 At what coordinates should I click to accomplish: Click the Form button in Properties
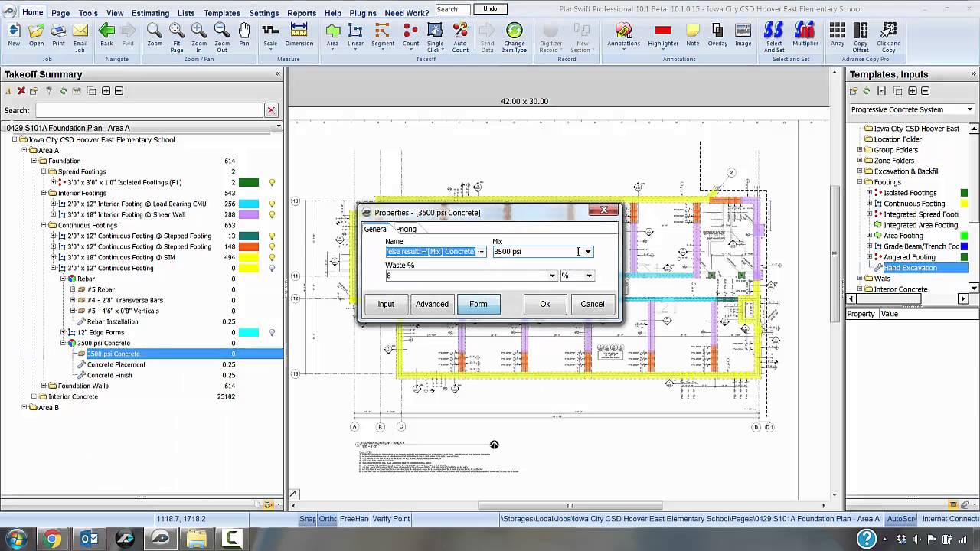click(x=479, y=305)
